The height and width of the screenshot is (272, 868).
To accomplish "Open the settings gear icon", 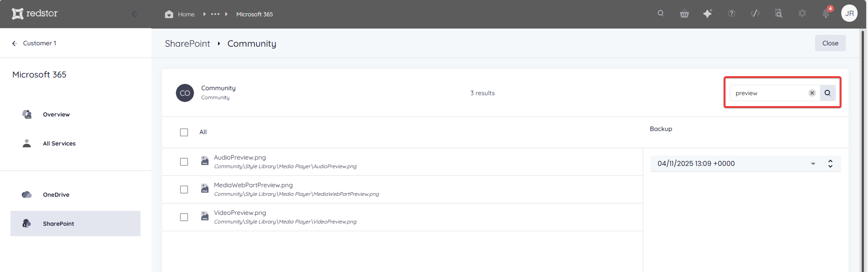I will tap(802, 14).
